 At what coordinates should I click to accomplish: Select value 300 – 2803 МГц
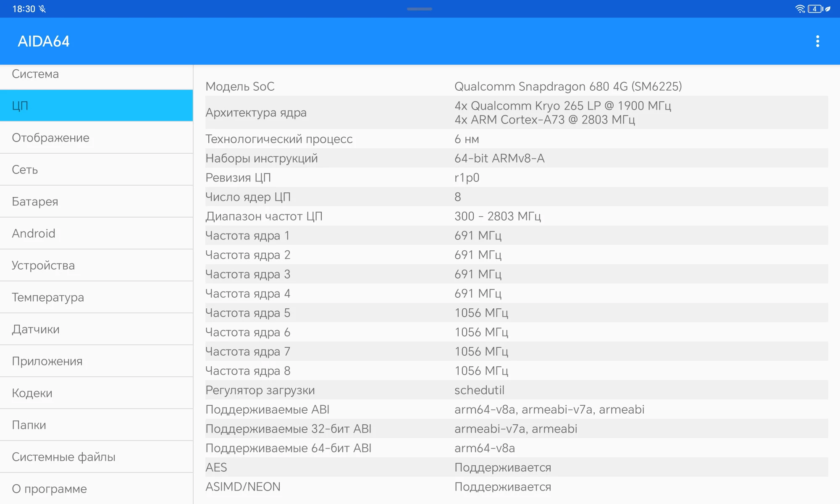pos(498,216)
